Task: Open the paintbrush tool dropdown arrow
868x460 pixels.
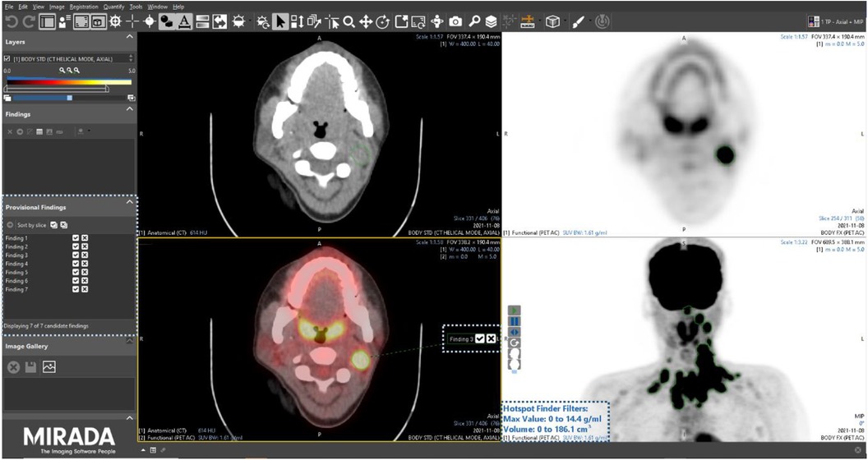Action: click(x=590, y=21)
